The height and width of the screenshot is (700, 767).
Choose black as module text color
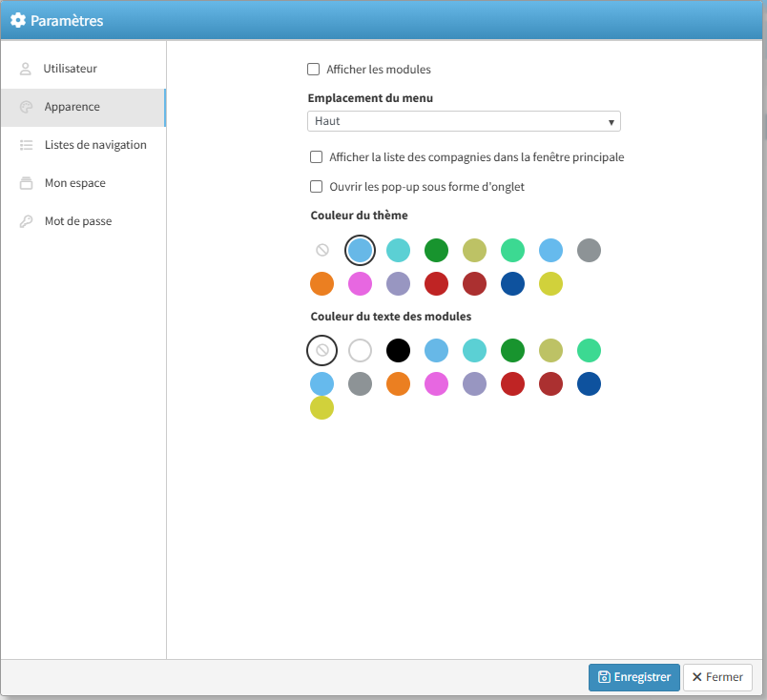click(398, 351)
